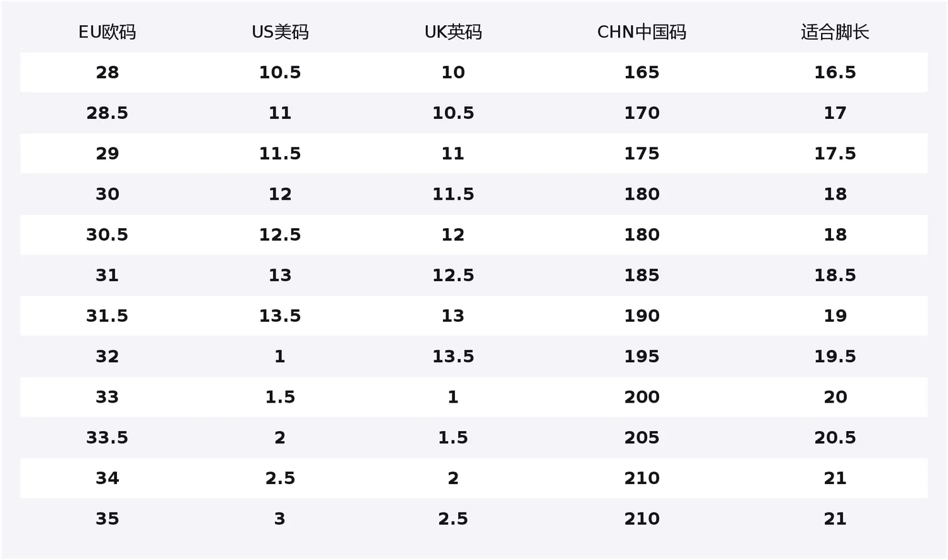Click foot length 19 cell
Screen dimensions: 948x560
pyautogui.click(x=835, y=316)
